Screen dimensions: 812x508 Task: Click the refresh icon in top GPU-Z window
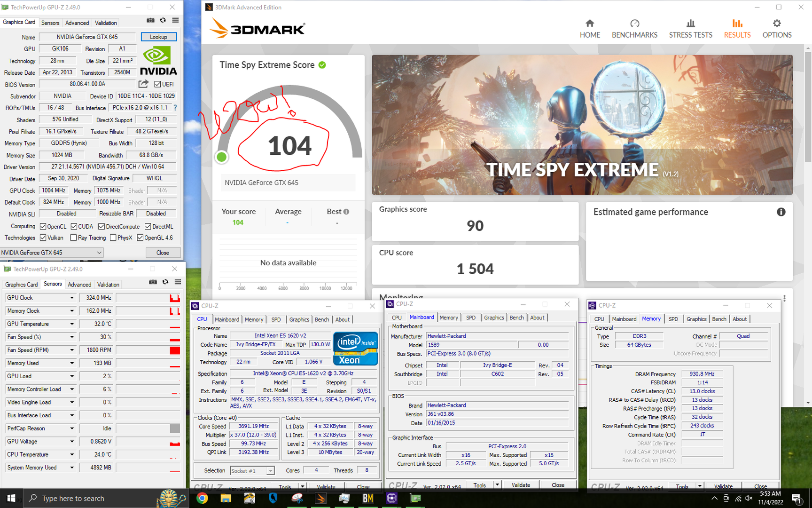click(x=163, y=20)
